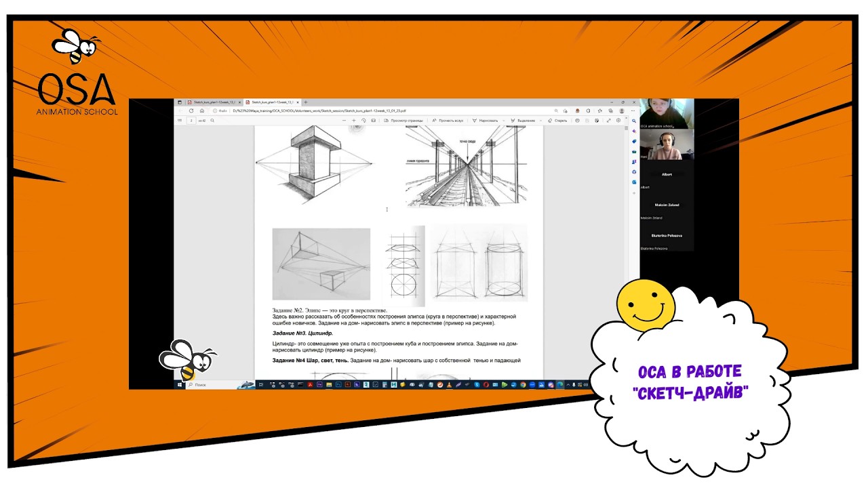Reload the page in Edge
This screenshot has height=488, width=868.
point(191,110)
